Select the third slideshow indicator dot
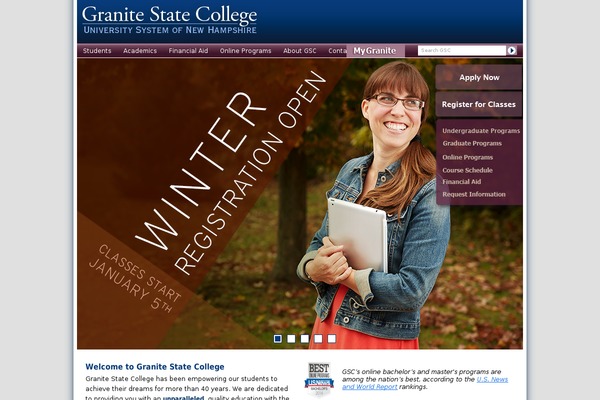This screenshot has height=400, width=600. 305,339
